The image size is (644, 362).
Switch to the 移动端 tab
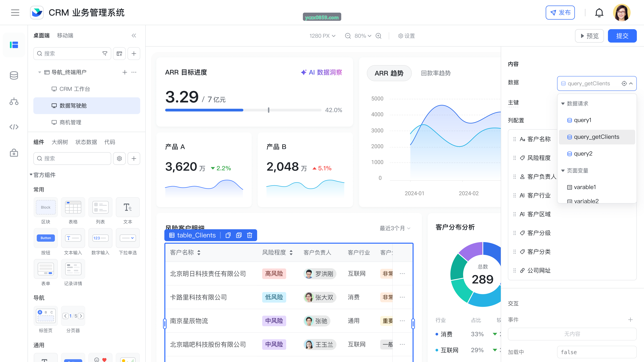[x=65, y=36]
